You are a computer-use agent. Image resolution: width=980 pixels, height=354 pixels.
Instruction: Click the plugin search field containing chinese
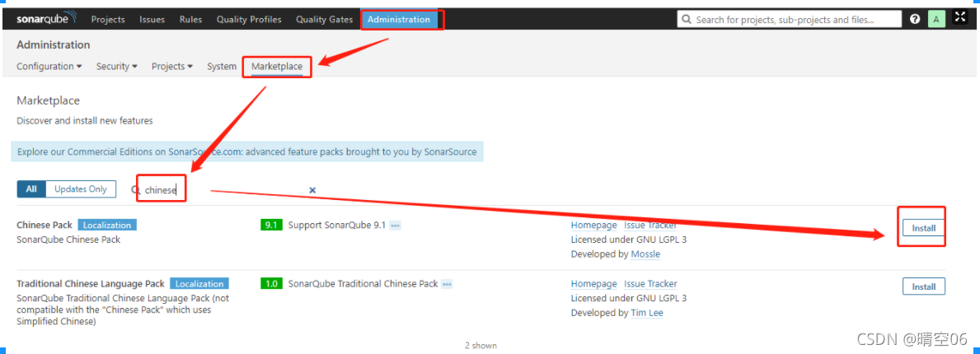pyautogui.click(x=225, y=190)
